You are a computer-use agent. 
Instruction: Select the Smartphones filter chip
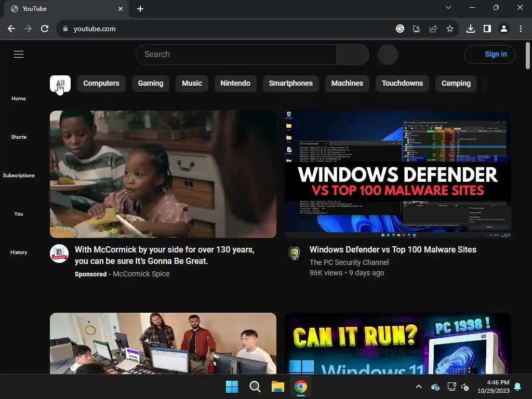pyautogui.click(x=291, y=84)
